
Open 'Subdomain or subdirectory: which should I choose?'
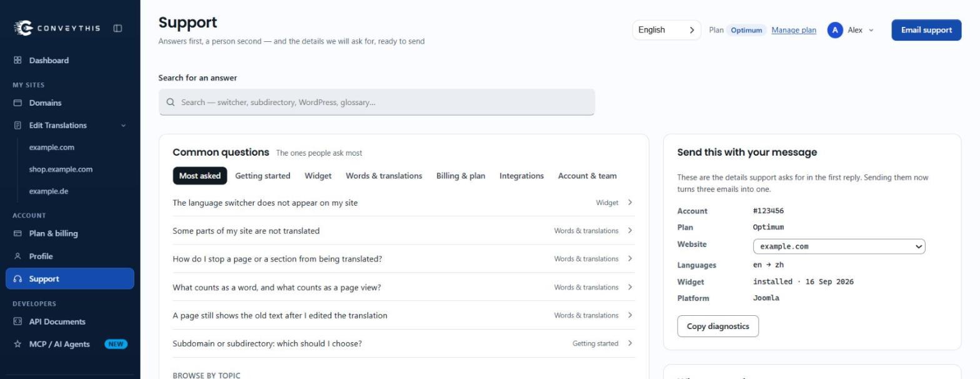[x=404, y=343]
